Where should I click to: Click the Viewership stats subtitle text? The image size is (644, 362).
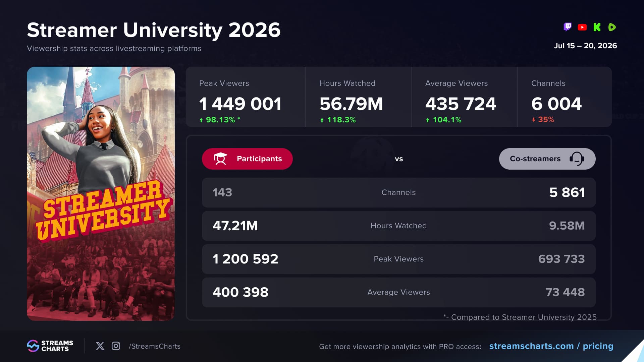(114, 48)
